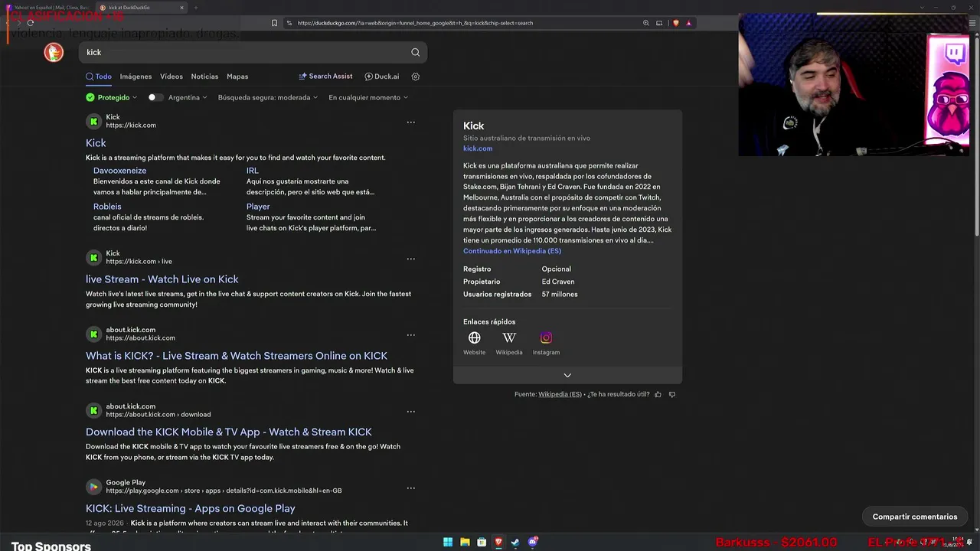Open the search settings gear
Screen dimensions: 980x551
(x=416, y=77)
